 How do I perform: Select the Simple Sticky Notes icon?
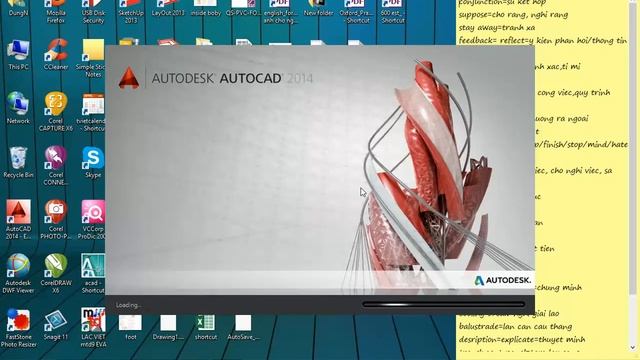click(93, 58)
